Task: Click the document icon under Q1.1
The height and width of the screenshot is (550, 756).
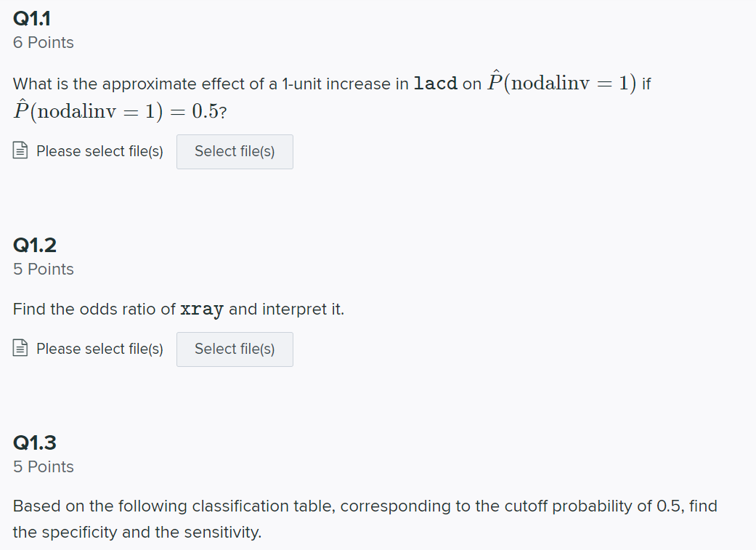Action: click(x=20, y=150)
